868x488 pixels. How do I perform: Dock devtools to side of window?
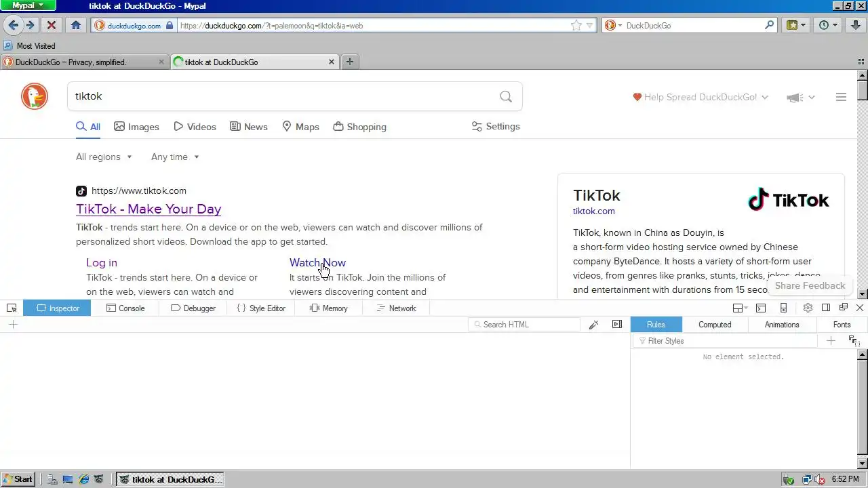click(826, 308)
